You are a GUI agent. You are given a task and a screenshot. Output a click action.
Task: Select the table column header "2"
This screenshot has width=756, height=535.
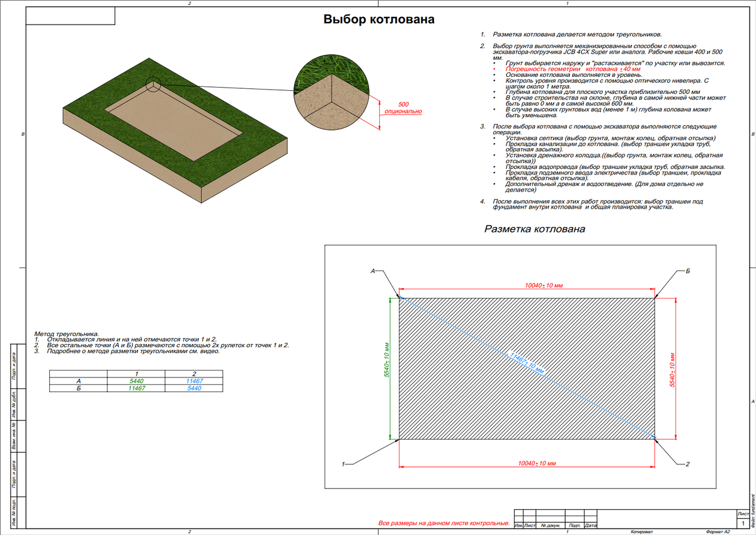[194, 374]
